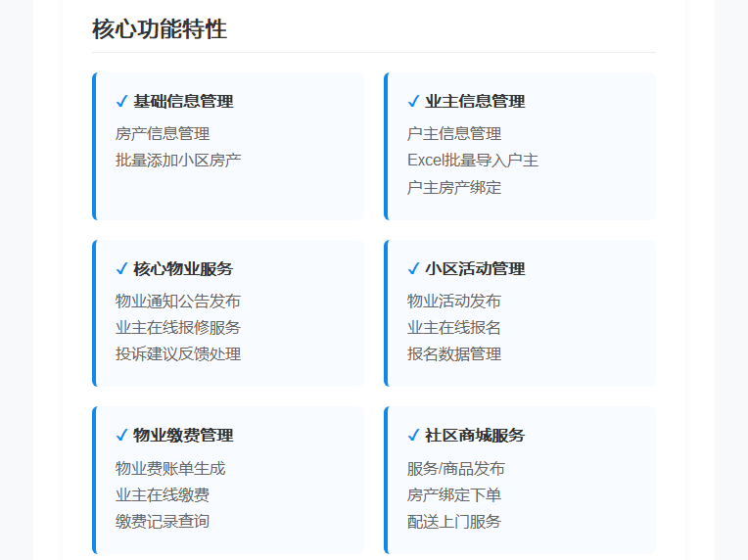The image size is (748, 560).
Task: Click the checkmark beside 基础信息管理
Action: pyautogui.click(x=121, y=101)
